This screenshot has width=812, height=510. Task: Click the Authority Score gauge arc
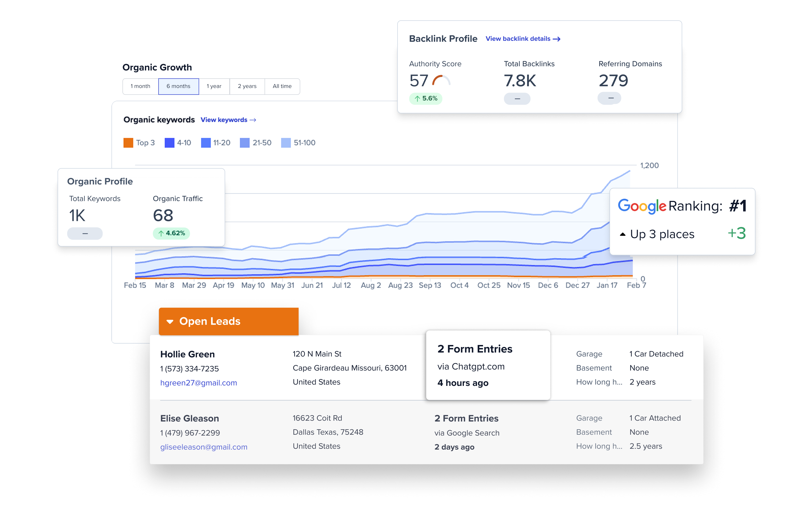[441, 80]
